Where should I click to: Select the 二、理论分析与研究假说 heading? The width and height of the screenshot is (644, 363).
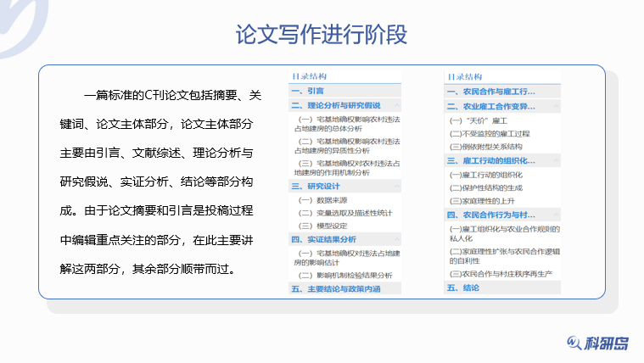point(336,105)
